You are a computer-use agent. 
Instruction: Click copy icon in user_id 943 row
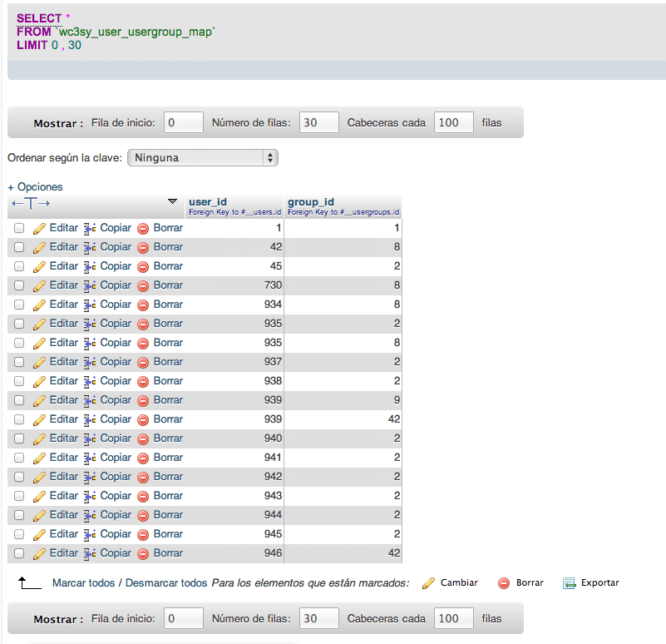[x=90, y=496]
